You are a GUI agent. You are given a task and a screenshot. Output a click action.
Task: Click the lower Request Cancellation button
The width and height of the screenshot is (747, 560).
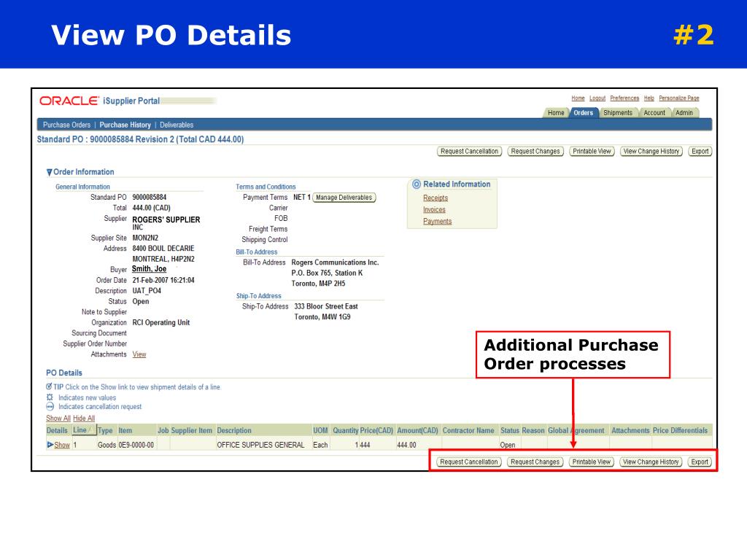(x=469, y=462)
